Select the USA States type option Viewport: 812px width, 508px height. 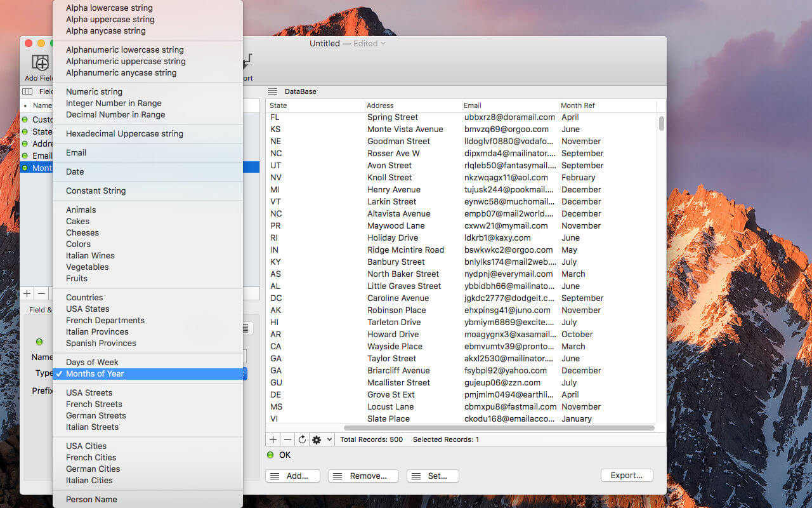[88, 309]
